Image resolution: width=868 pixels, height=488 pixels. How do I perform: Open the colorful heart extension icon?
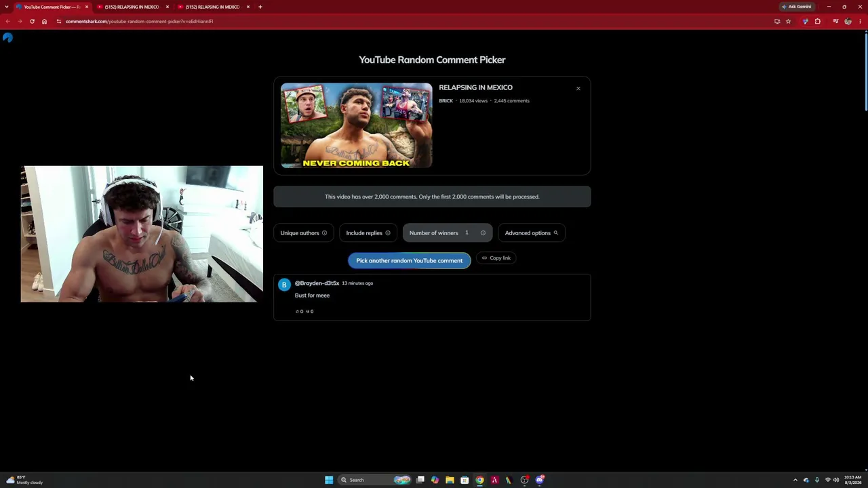click(806, 21)
